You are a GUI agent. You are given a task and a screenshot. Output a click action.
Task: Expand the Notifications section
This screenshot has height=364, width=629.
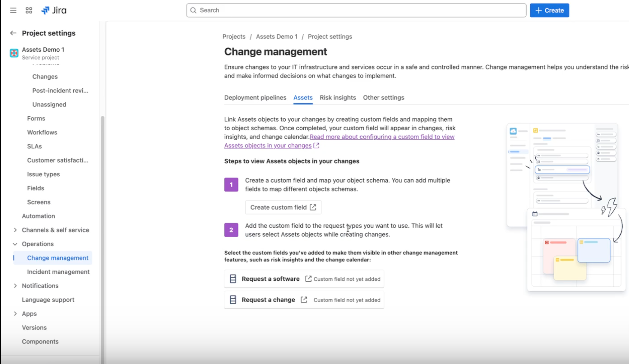click(15, 286)
